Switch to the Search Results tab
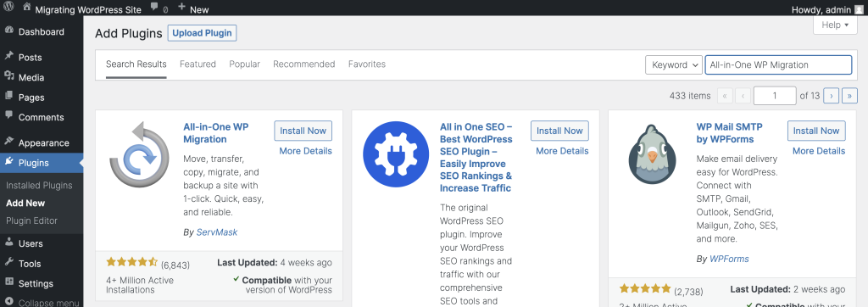 coord(136,64)
